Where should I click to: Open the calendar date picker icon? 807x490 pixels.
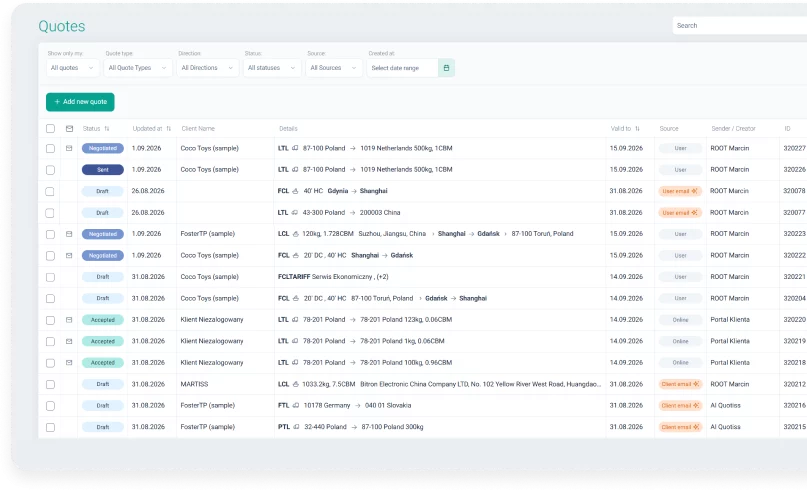[x=446, y=68]
